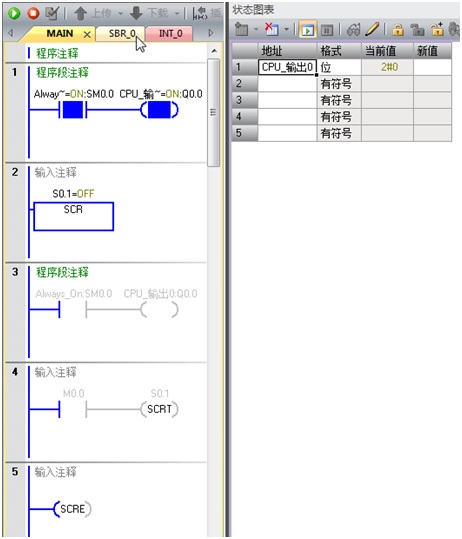Screen dimensions: 462x539
Task: Click the tab scroll right arrow
Action: pyautogui.click(x=211, y=33)
